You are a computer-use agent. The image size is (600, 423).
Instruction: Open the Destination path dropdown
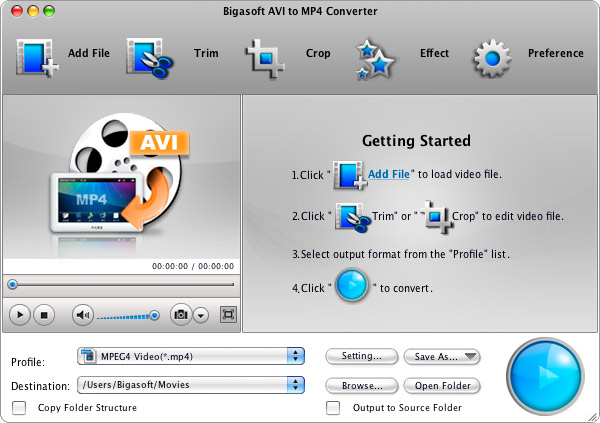pyautogui.click(x=295, y=384)
